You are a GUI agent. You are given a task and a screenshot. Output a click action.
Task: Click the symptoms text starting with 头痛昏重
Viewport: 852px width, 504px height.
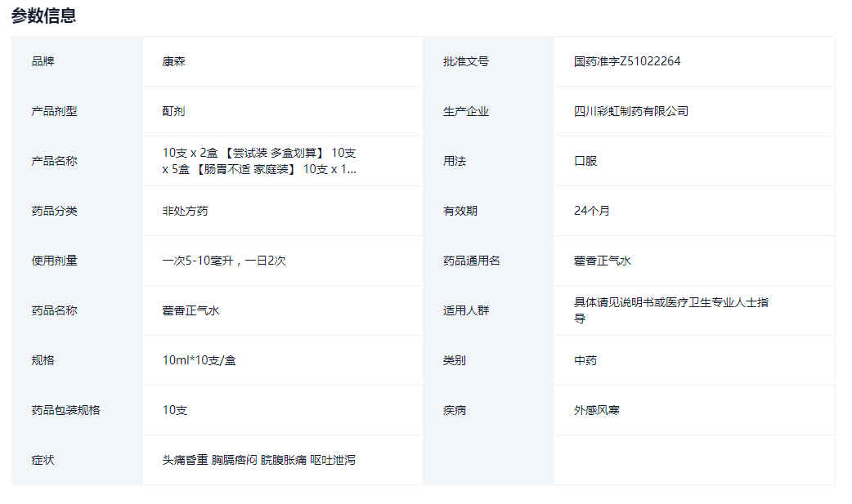[x=259, y=460]
